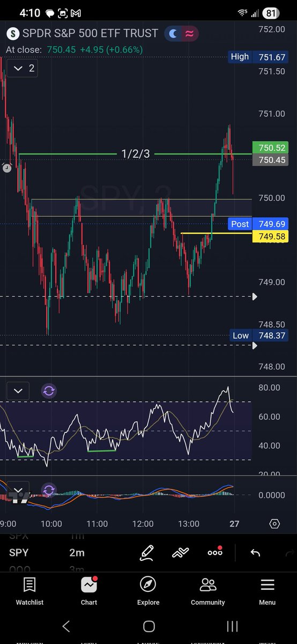Tap the Gmail notification icon in status bar
297x644 pixels.
[76, 12]
